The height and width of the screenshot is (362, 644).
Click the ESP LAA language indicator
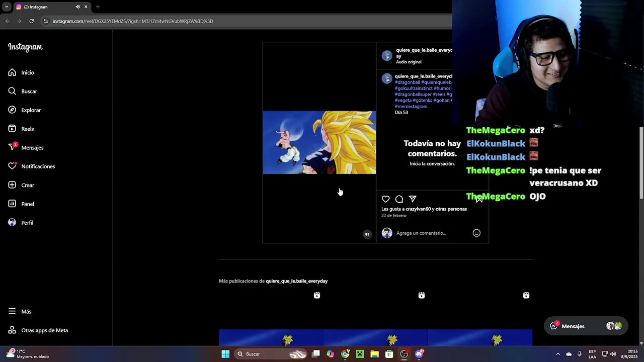click(592, 354)
